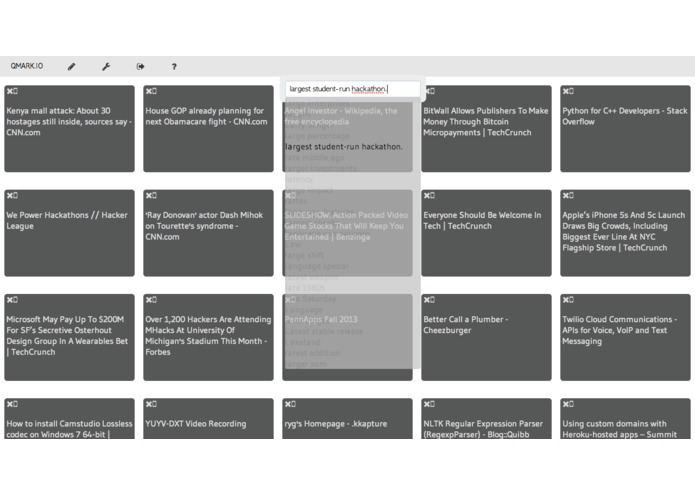Remove Heroku custom domains card using X
The image size is (695, 494).
[x=566, y=404]
